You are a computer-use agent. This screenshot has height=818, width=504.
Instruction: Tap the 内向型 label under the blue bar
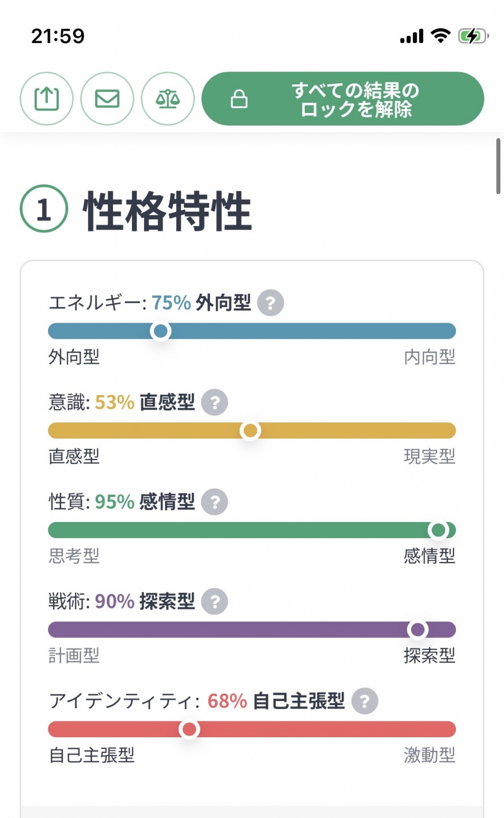429,357
